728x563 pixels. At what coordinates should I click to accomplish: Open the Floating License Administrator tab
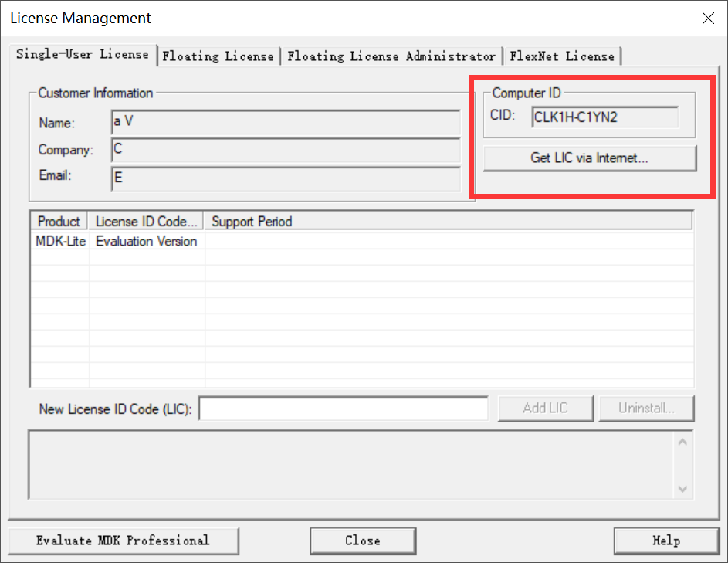tap(391, 56)
